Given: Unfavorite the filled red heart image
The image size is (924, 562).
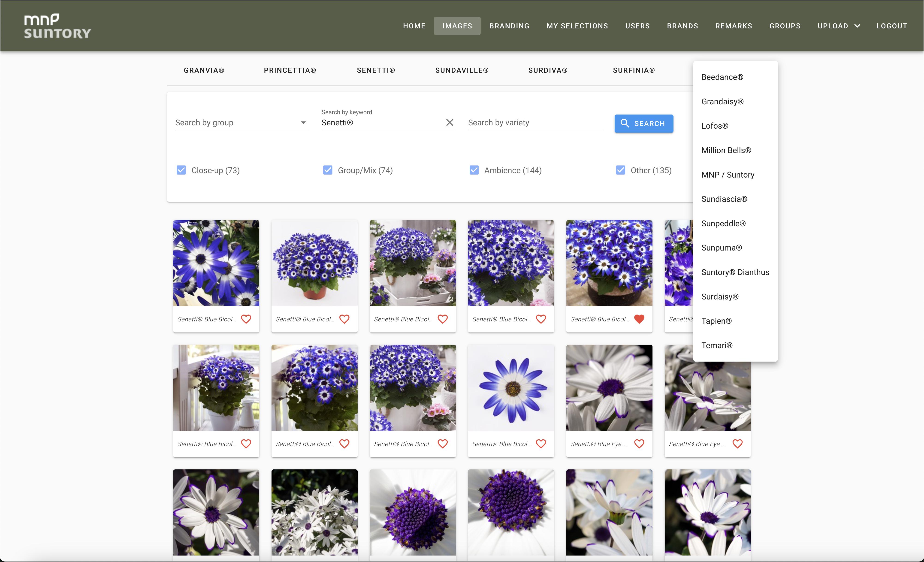Looking at the screenshot, I should pos(639,319).
